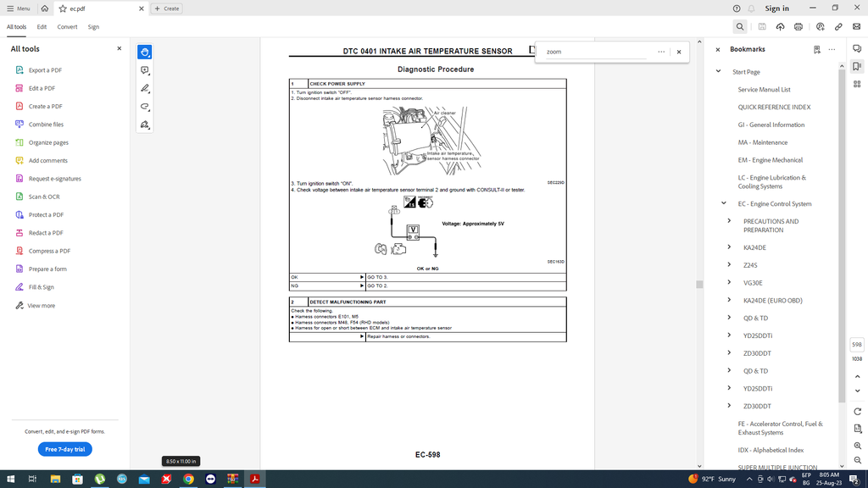Open the Create a PDF tool
The height and width of the screenshot is (488, 868).
[38, 106]
